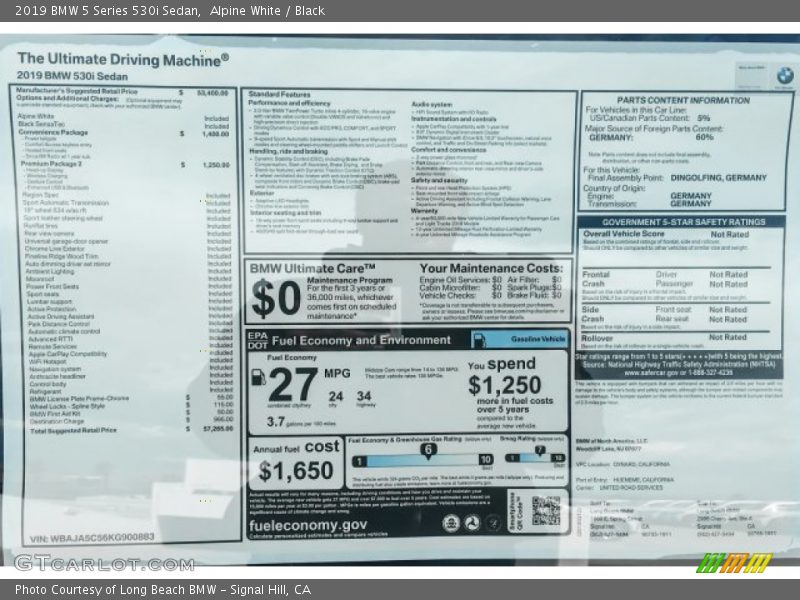This screenshot has height=600, width=800.
Task: Click the DINGOLFING, GERMANY assembly point
Action: (x=718, y=178)
